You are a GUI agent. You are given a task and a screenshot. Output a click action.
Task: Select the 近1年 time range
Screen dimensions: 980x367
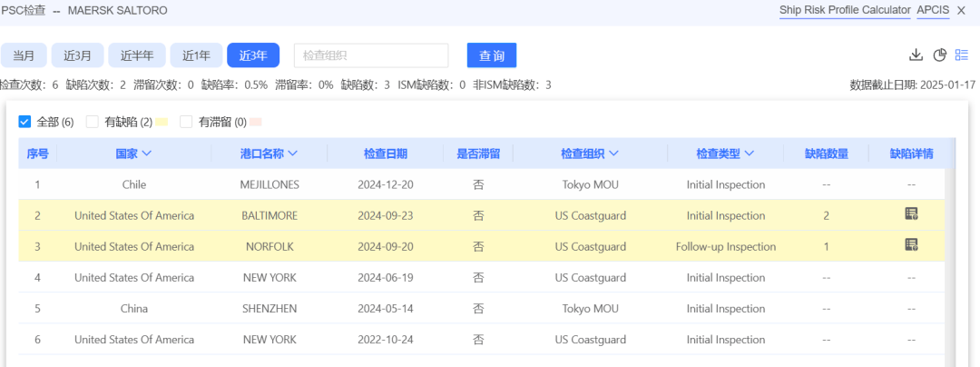[196, 55]
